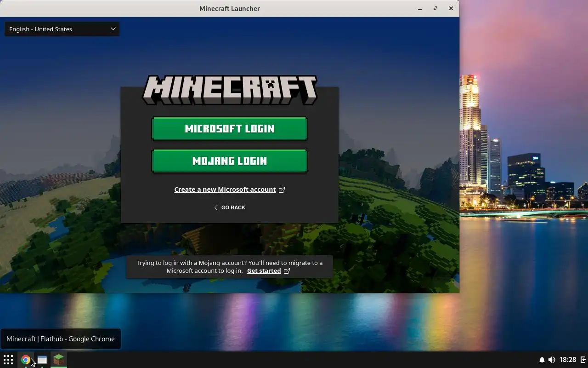Image resolution: width=588 pixels, height=368 pixels.
Task: Click the Mojang Login button
Action: point(229,161)
